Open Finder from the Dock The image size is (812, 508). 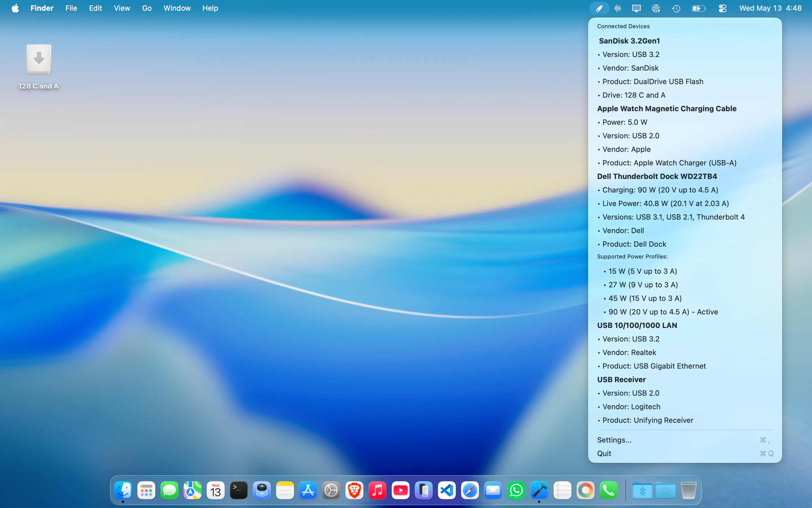(x=123, y=490)
